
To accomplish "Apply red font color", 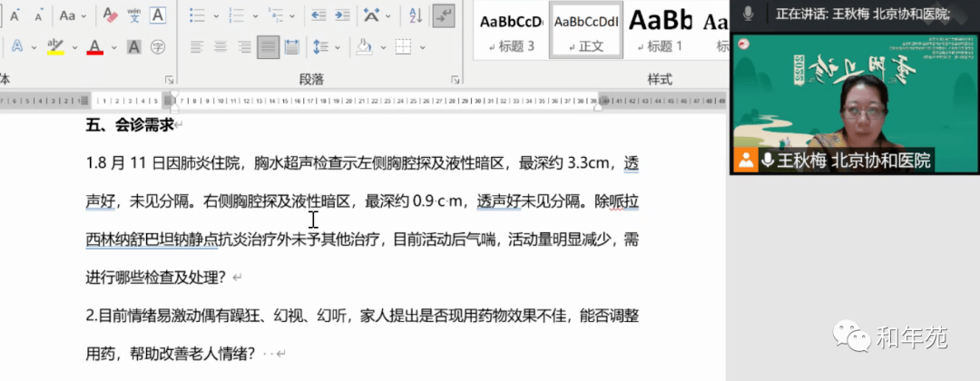I will 95,46.
